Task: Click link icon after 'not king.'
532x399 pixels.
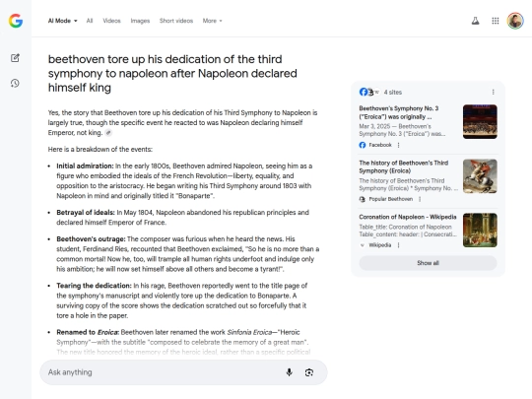Action: tap(108, 133)
